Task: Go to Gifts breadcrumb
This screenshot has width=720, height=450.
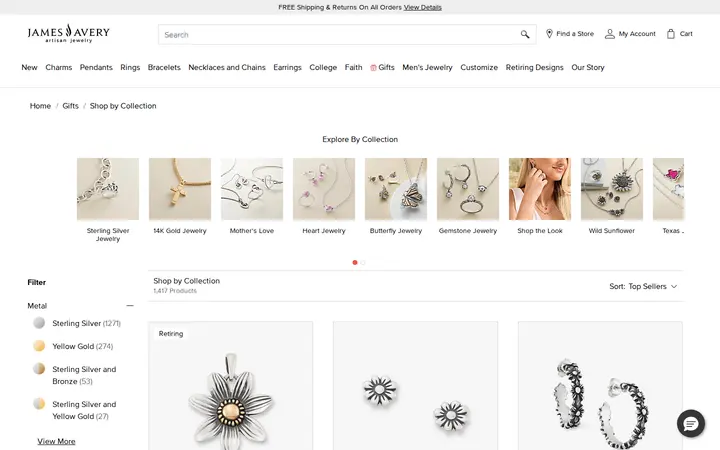Action: tap(70, 106)
